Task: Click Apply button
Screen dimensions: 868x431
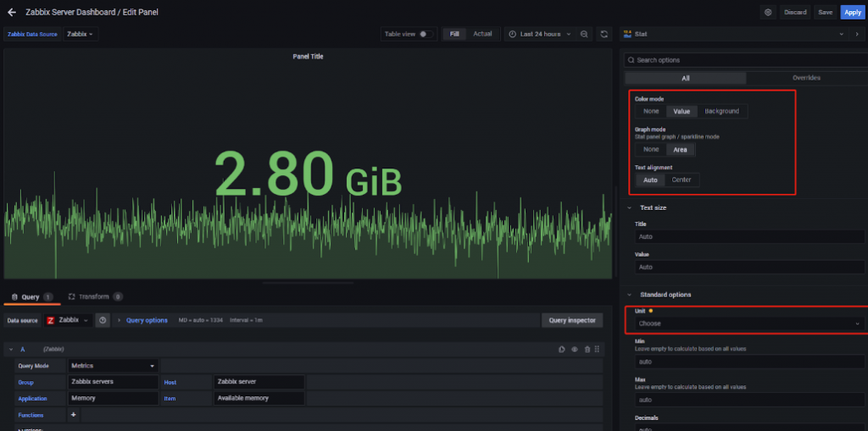Action: [x=853, y=12]
